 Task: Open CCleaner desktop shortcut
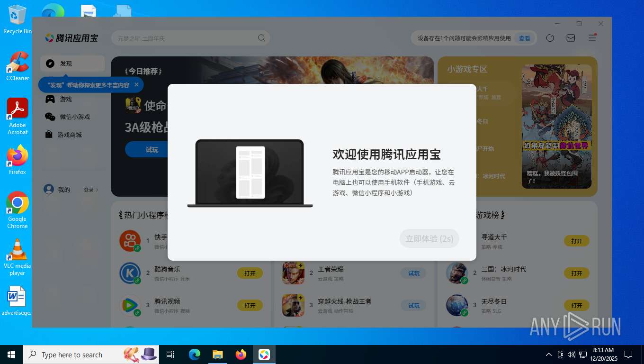pos(18,66)
